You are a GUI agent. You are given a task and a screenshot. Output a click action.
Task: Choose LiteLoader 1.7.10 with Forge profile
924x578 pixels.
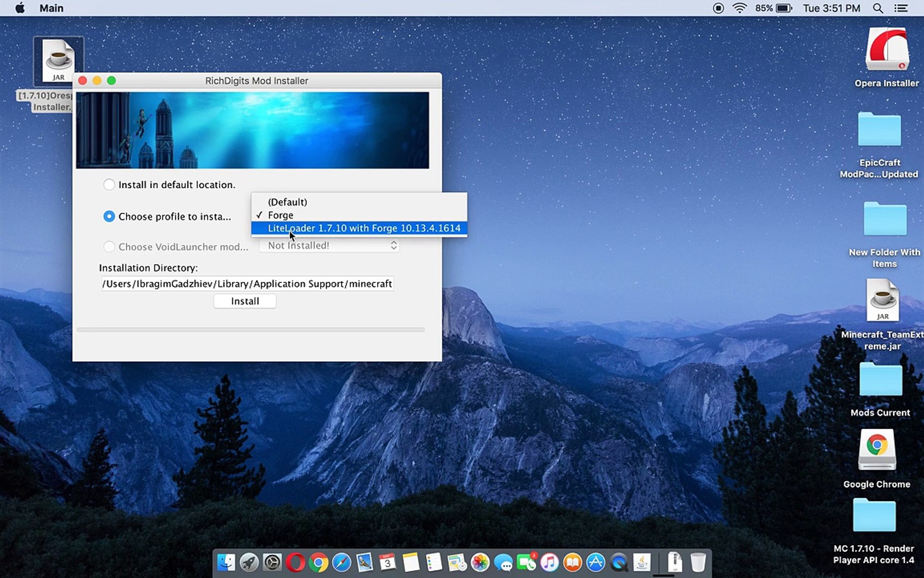click(359, 228)
